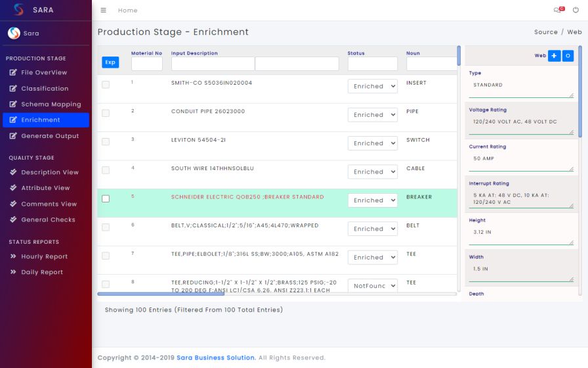
Task: Click the Generate Output edit icon
Action: click(x=13, y=136)
